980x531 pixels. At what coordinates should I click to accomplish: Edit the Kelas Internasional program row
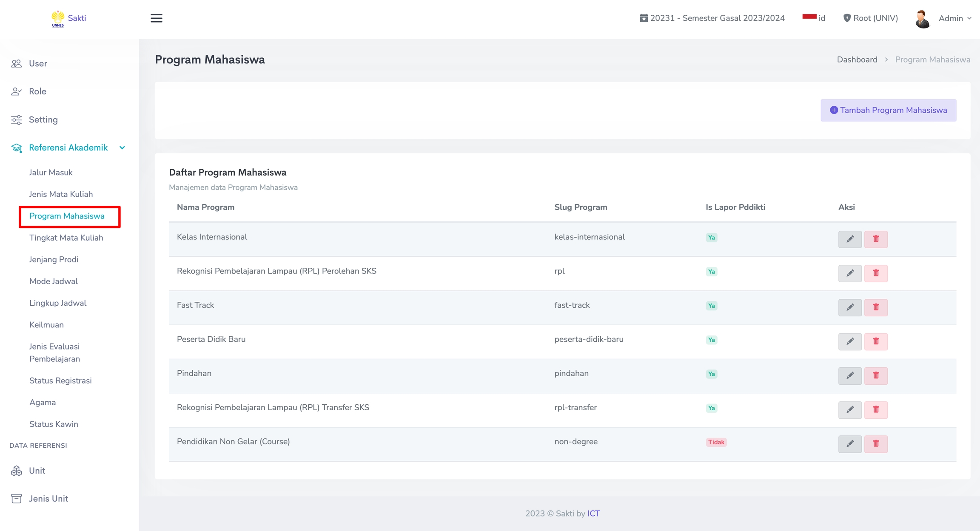point(849,239)
